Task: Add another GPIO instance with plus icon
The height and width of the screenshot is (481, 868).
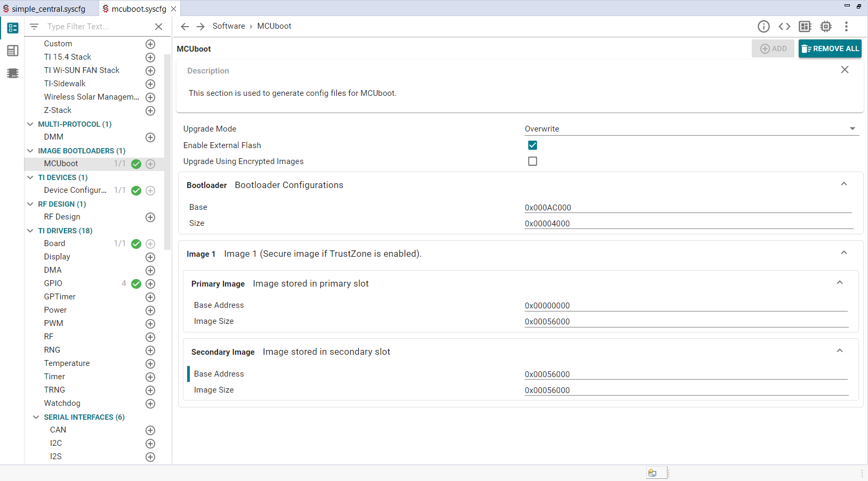Action: click(x=150, y=284)
